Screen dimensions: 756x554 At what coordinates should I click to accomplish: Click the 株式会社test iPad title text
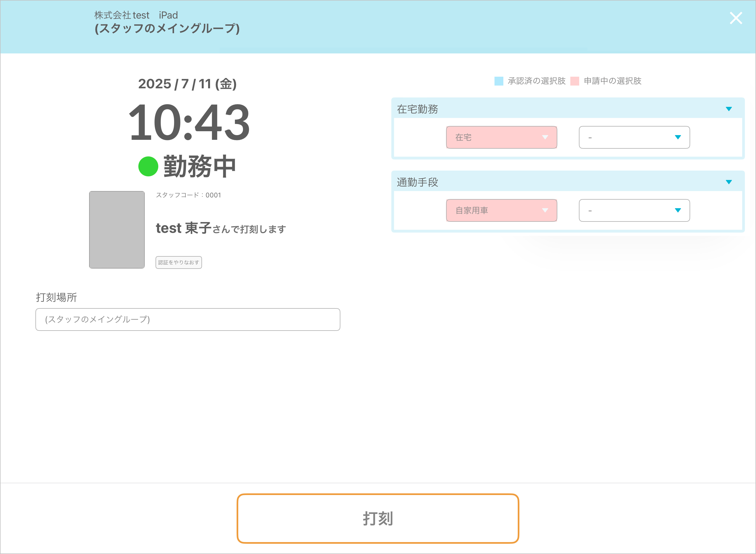click(136, 15)
